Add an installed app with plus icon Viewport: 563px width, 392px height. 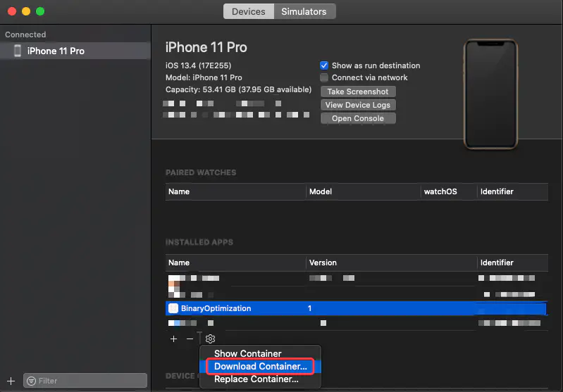pos(174,339)
